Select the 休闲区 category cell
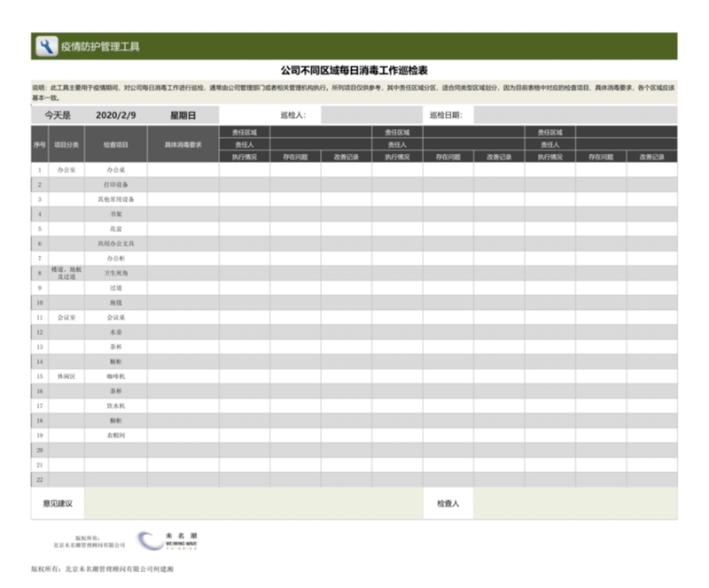 pyautogui.click(x=66, y=376)
